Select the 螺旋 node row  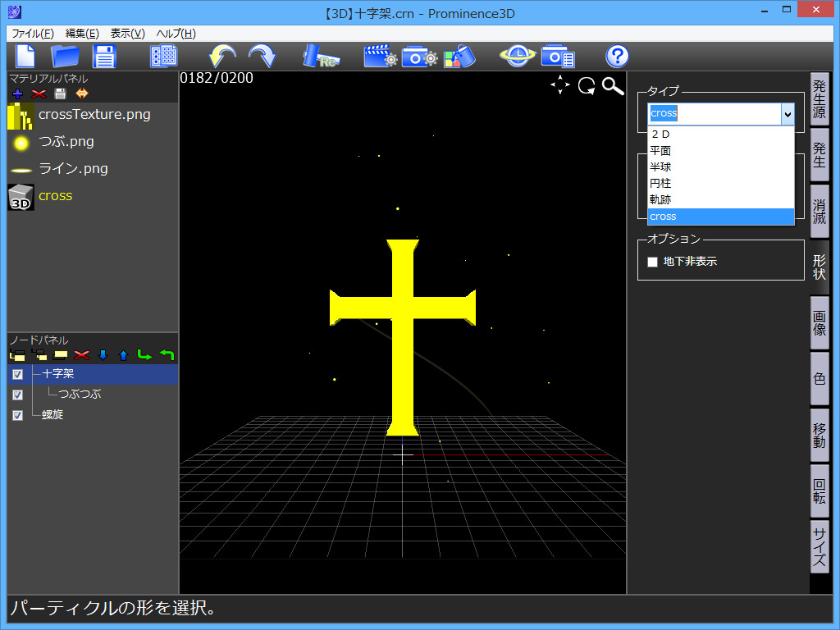93,414
